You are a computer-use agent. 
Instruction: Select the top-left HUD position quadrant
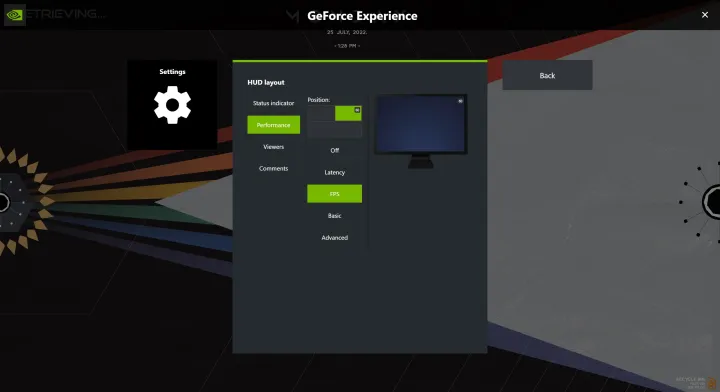coord(321,113)
